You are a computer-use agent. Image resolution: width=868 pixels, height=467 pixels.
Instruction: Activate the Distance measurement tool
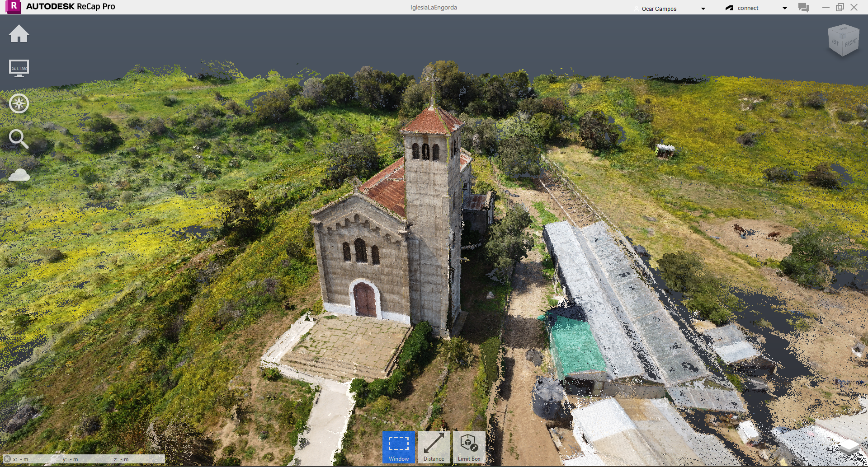[x=434, y=447]
